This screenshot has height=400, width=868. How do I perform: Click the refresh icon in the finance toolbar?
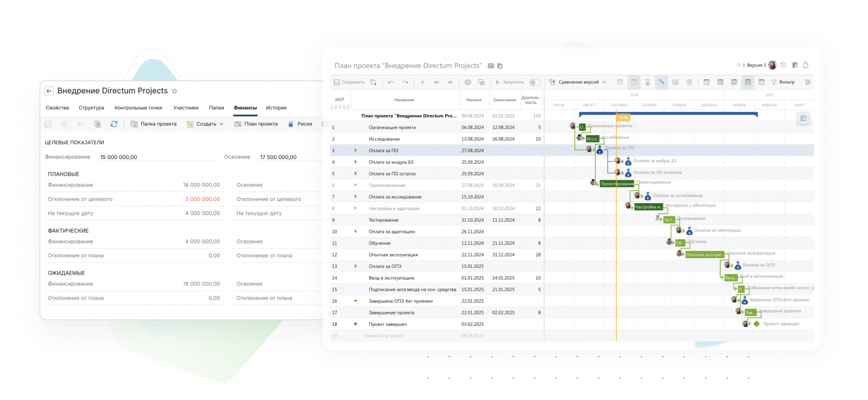coord(114,124)
